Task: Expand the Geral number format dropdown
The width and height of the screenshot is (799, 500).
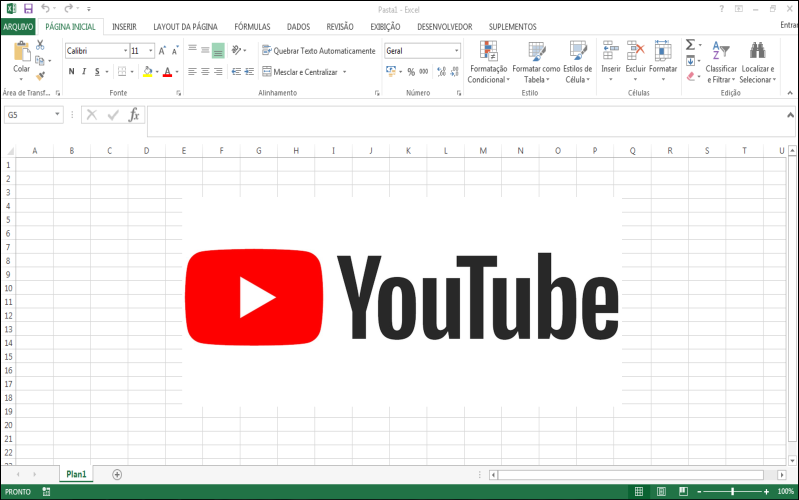Action: [x=457, y=51]
